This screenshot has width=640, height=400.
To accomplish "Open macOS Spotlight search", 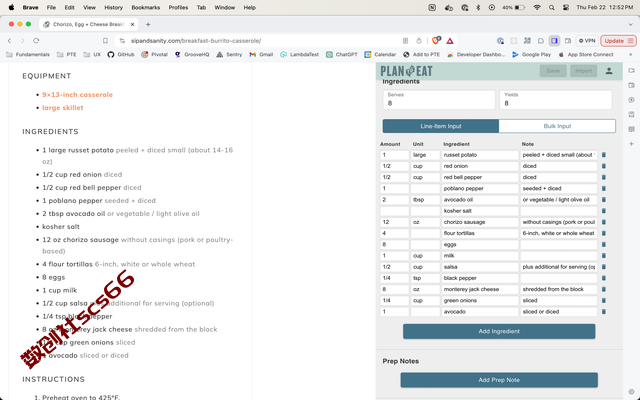I will click(551, 7).
